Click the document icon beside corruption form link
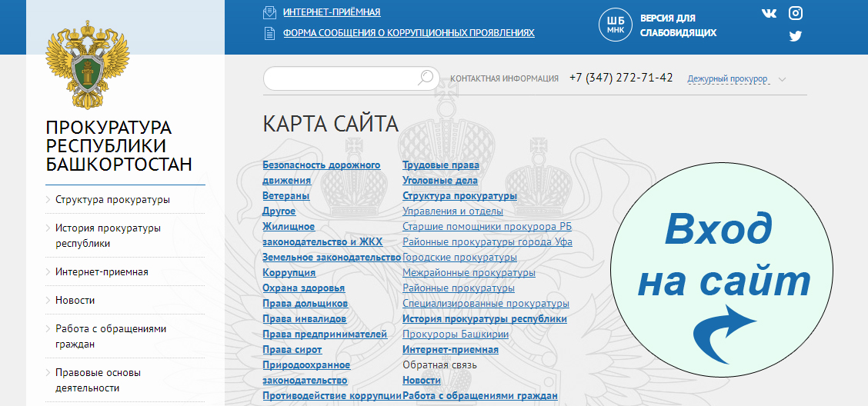868x406 pixels. click(x=269, y=33)
